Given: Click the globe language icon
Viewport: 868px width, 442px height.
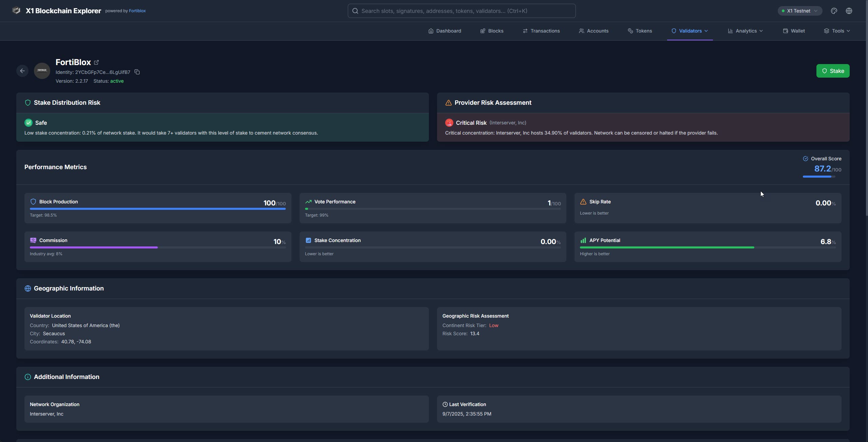Looking at the screenshot, I should click(849, 11).
